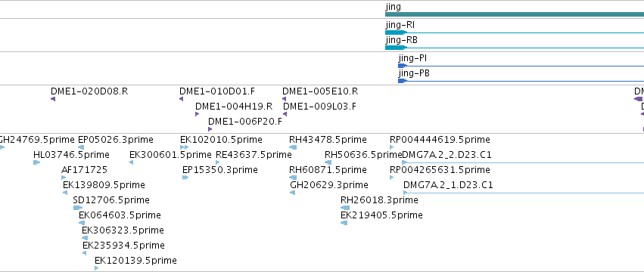Click the jing-PI protein arrow glyph

[403, 66]
